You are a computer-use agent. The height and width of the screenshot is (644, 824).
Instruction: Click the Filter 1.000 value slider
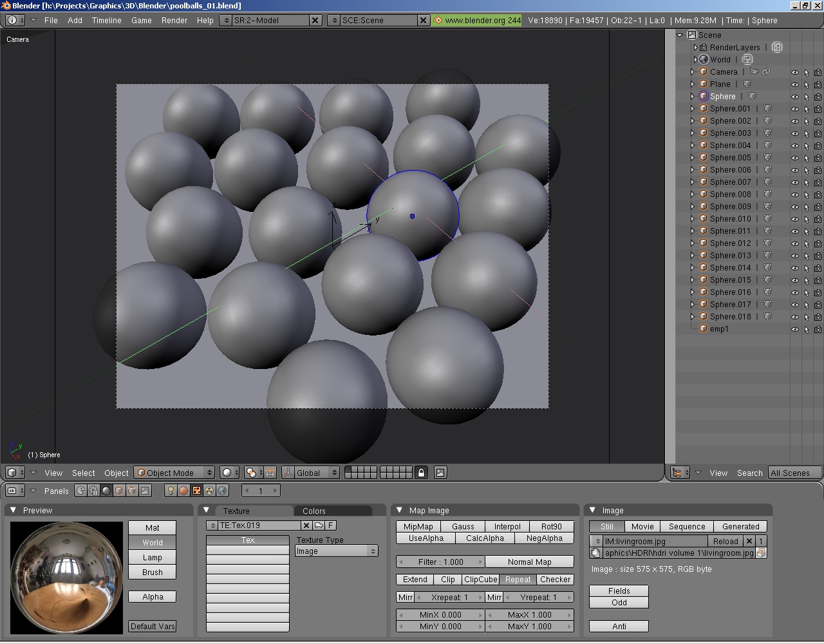coord(440,562)
